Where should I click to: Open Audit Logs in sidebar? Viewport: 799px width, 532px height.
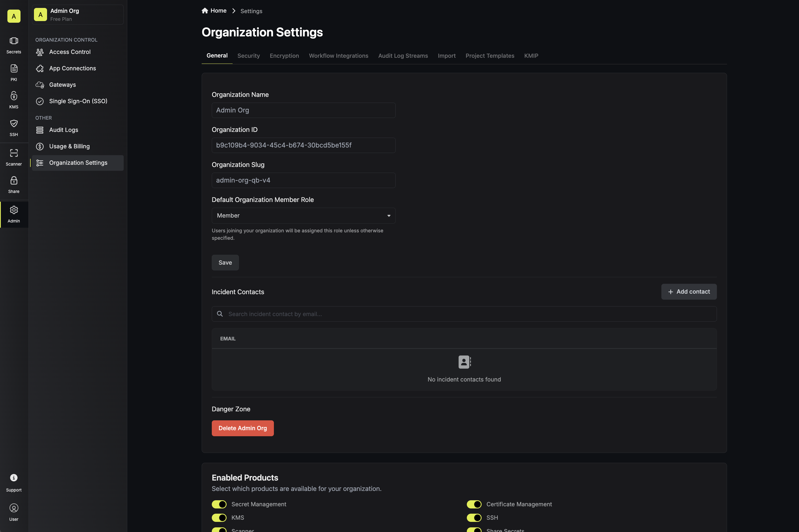pos(78,130)
